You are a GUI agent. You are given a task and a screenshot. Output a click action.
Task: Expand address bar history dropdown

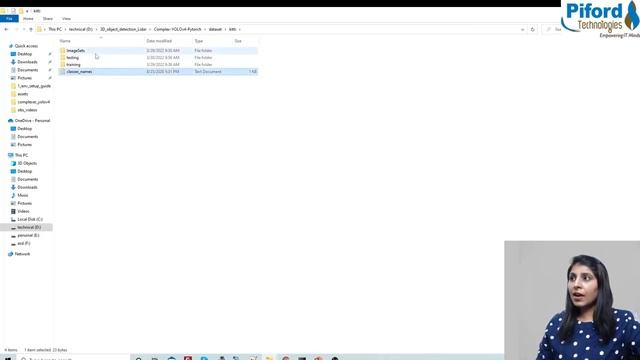pyautogui.click(x=522, y=29)
